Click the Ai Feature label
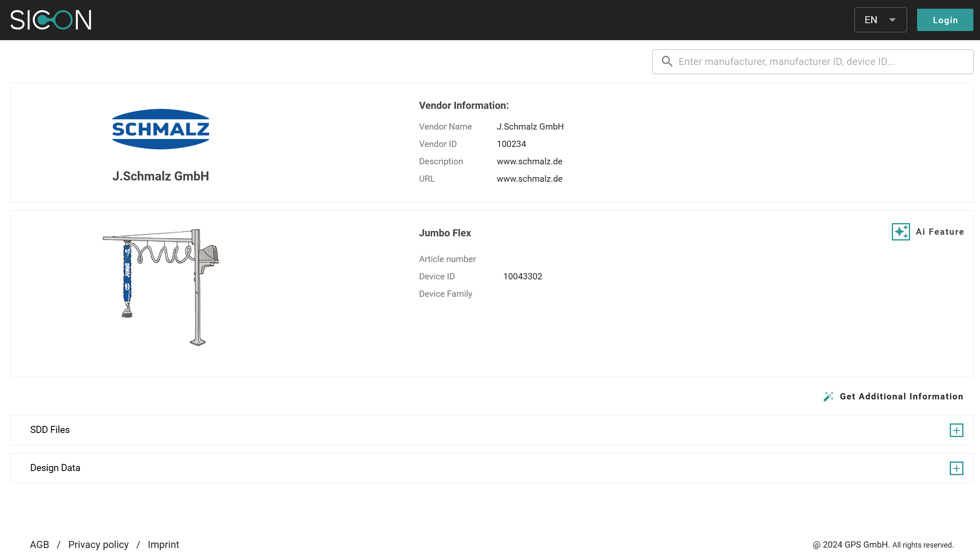Screen dimensions: 980x560 tap(940, 232)
